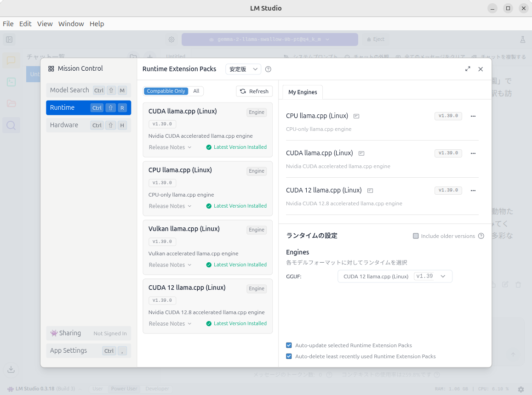Open the chat panel from the sidebar

click(11, 60)
